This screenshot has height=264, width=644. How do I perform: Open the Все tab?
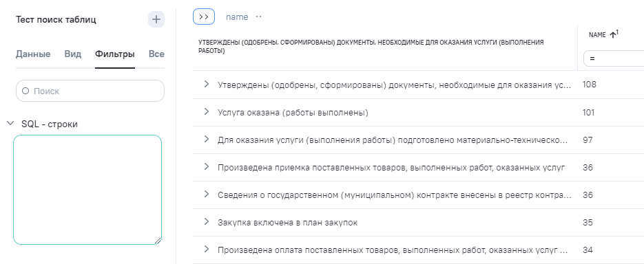point(156,54)
